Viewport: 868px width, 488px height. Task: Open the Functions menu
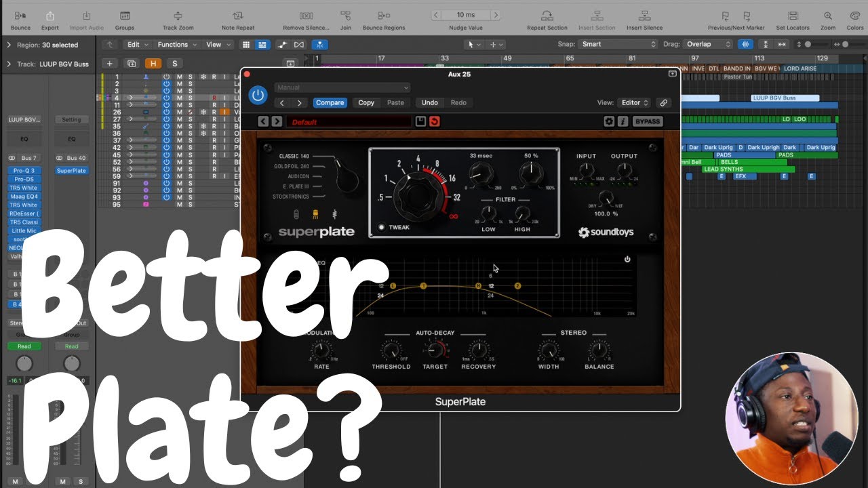[x=177, y=45]
